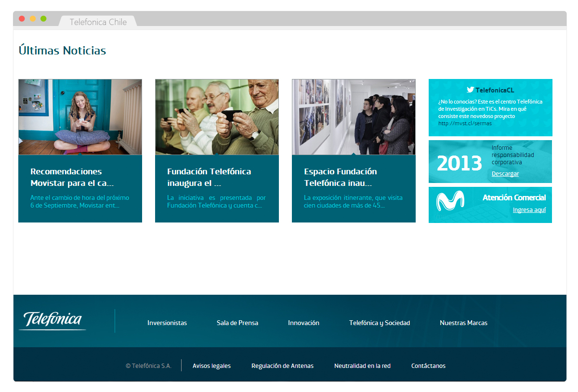Click the Atención Comercial banner title
This screenshot has height=392, width=578.
(x=514, y=197)
